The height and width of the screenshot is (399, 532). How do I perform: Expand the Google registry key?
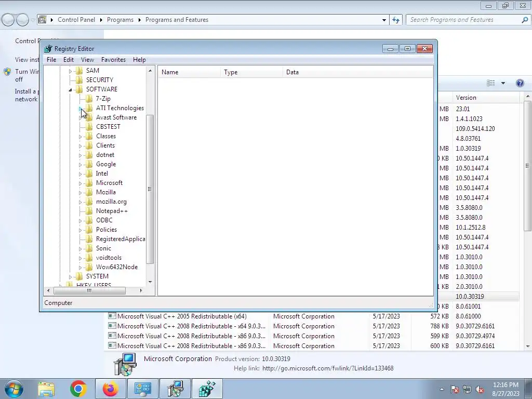(81, 165)
